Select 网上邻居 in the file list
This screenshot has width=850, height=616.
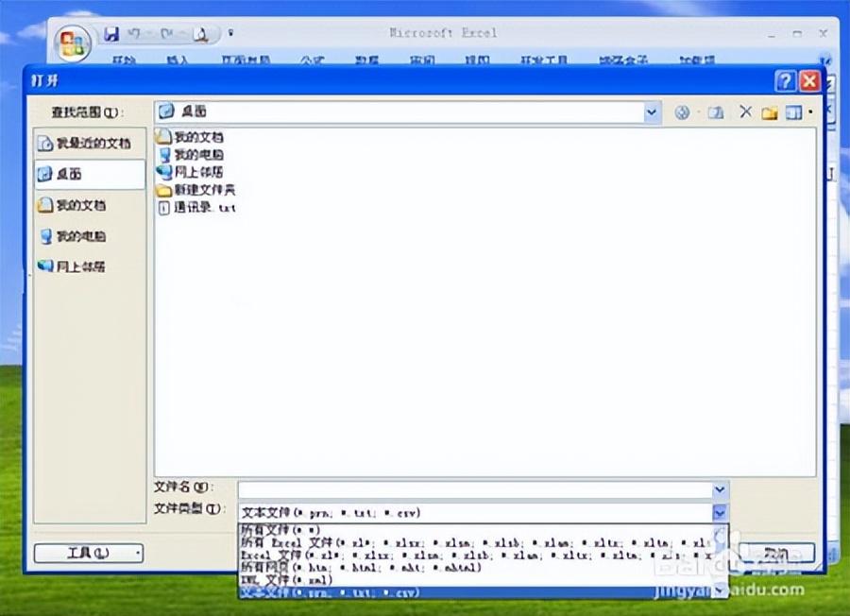(x=191, y=172)
